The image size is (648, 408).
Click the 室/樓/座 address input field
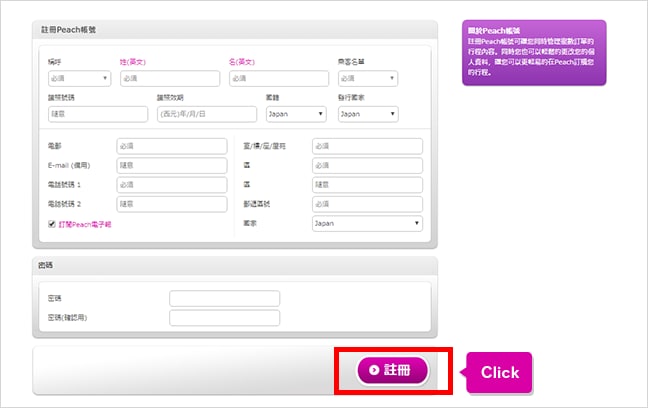coord(367,146)
